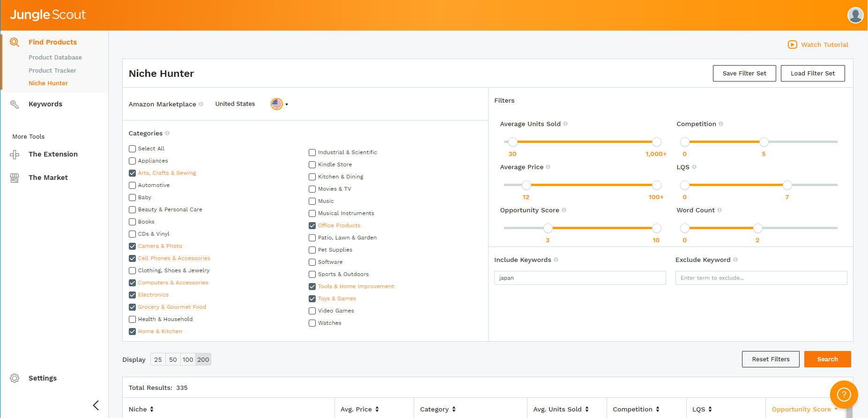Image resolution: width=868 pixels, height=418 pixels.
Task: Open Product Database in sidebar
Action: pos(55,57)
